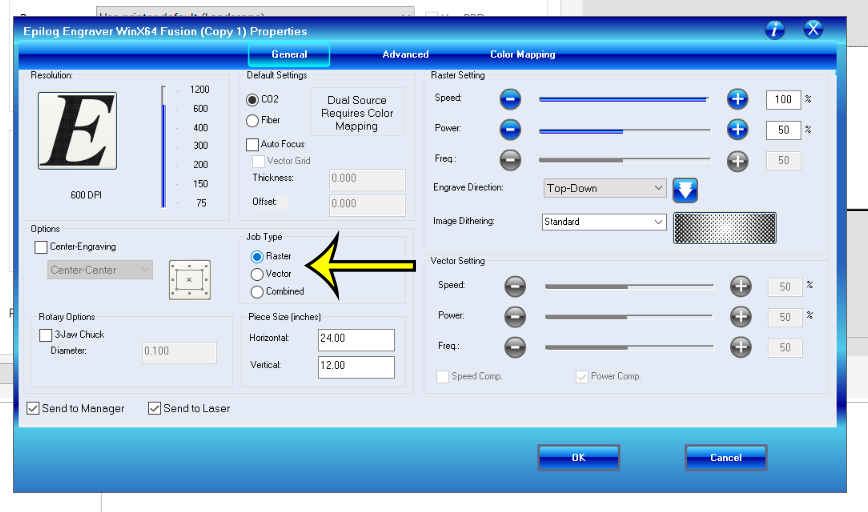
Task: Select the CO2 laser source
Action: tap(252, 100)
